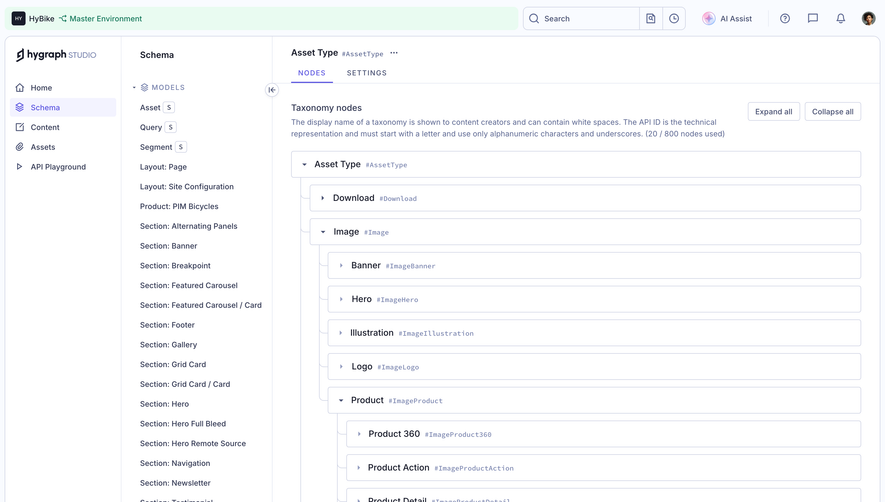The height and width of the screenshot is (502, 885).
Task: Expand the Download node
Action: pos(322,198)
